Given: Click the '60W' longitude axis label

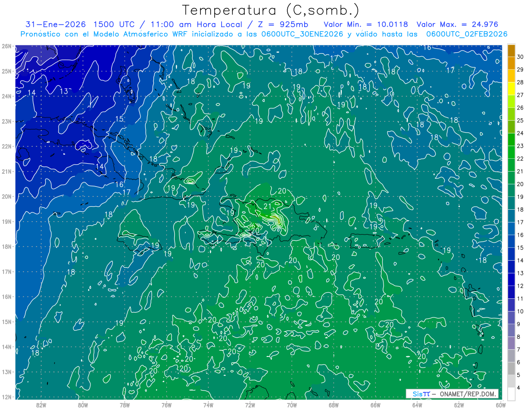Looking at the screenshot, I should point(501,405).
